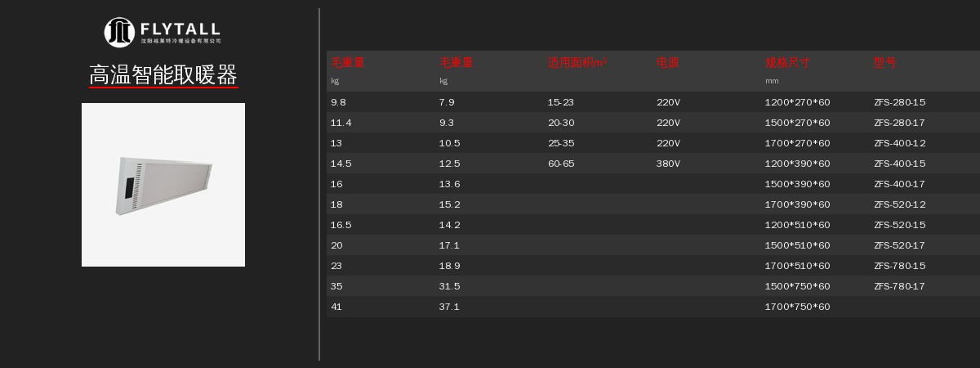This screenshot has height=368, width=980.
Task: Choose model ZFS-780-17 cell
Action: click(899, 286)
